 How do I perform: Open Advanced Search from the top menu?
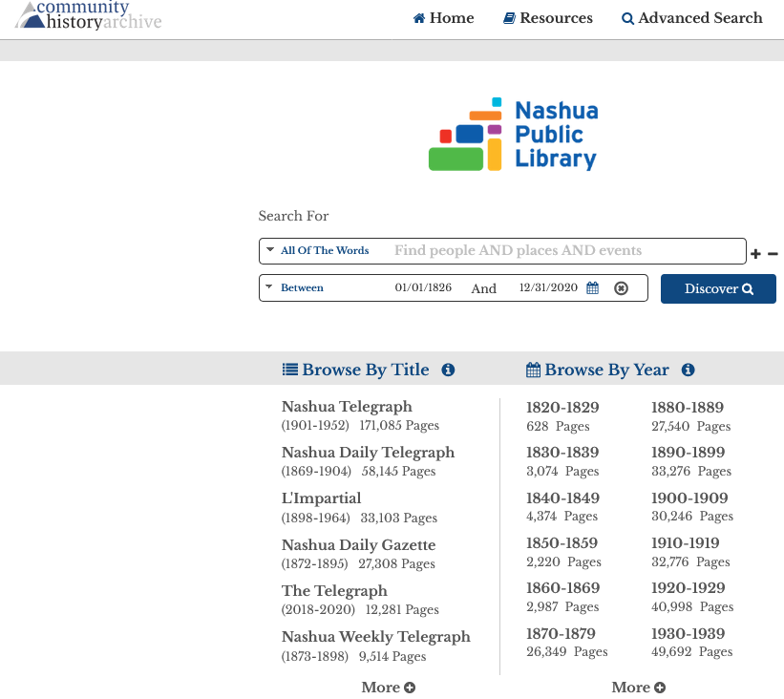[x=691, y=18]
